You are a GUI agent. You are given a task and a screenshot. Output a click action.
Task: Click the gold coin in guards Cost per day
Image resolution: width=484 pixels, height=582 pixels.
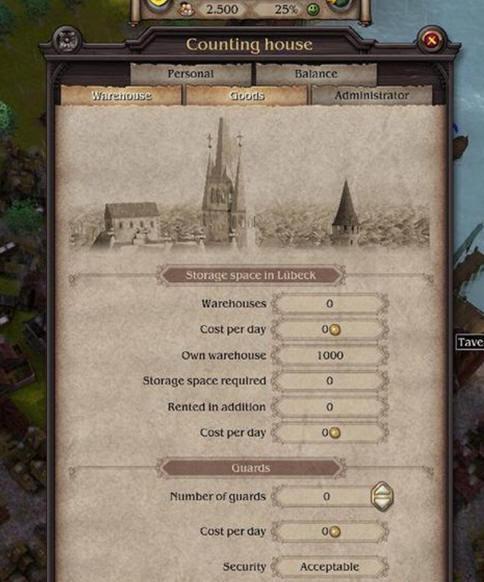pyautogui.click(x=335, y=532)
